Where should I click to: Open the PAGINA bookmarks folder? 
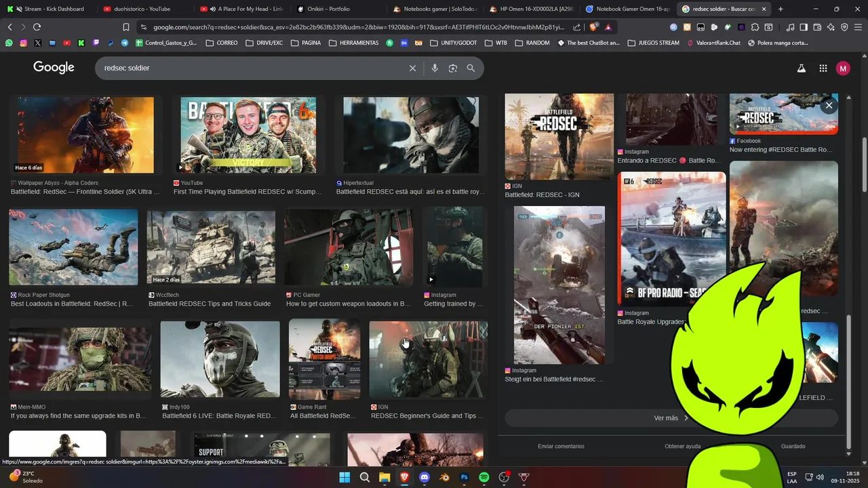[306, 43]
